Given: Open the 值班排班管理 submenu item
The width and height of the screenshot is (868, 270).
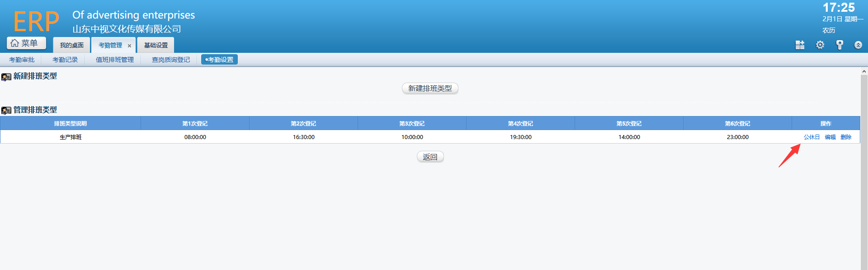Looking at the screenshot, I should tap(115, 60).
